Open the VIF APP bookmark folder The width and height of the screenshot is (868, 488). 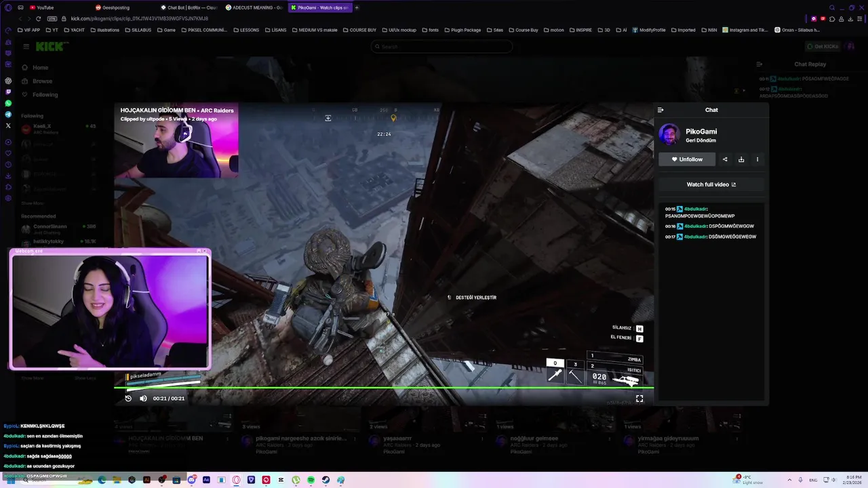[x=29, y=30]
